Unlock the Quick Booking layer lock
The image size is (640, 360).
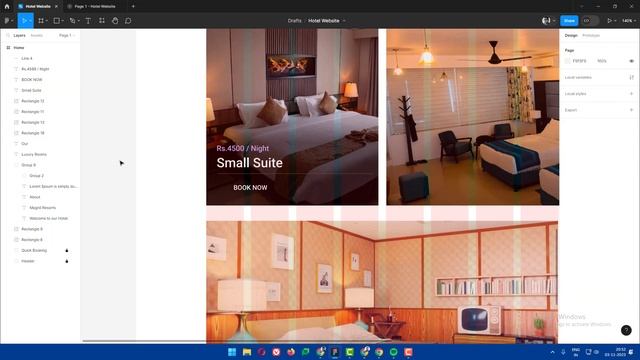coord(67,250)
